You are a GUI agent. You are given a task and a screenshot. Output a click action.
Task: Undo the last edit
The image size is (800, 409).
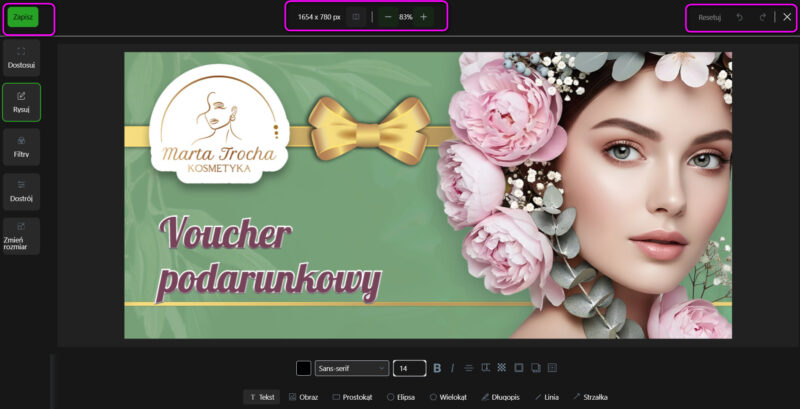pyautogui.click(x=740, y=17)
